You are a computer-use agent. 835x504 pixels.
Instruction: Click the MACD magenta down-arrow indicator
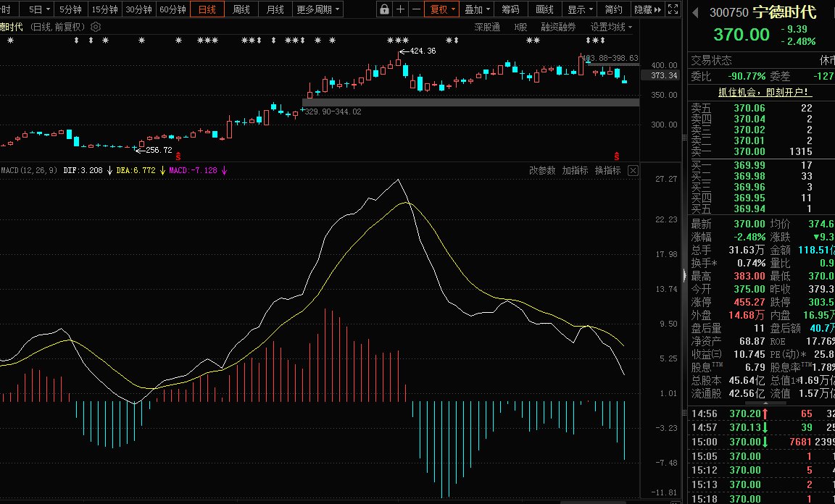point(224,170)
